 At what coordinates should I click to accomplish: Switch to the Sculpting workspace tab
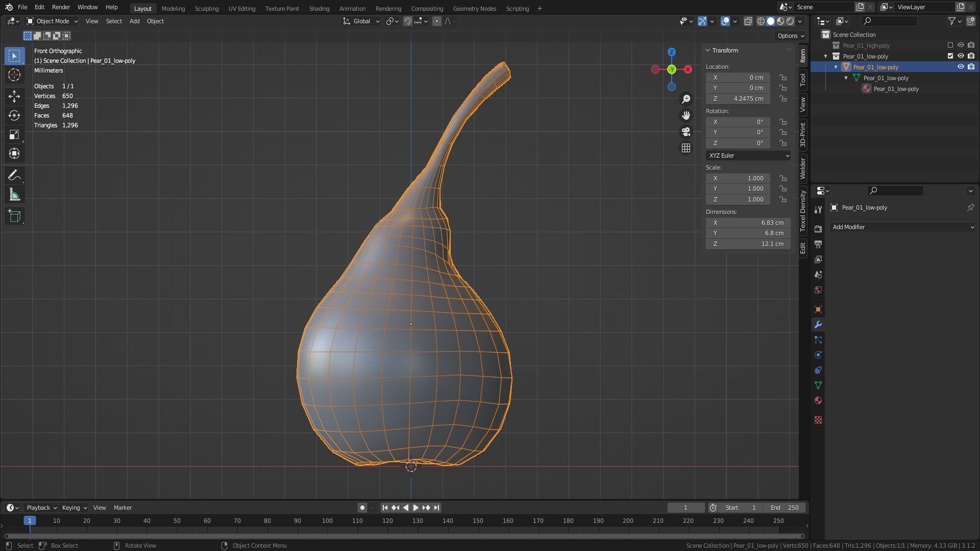[207, 9]
